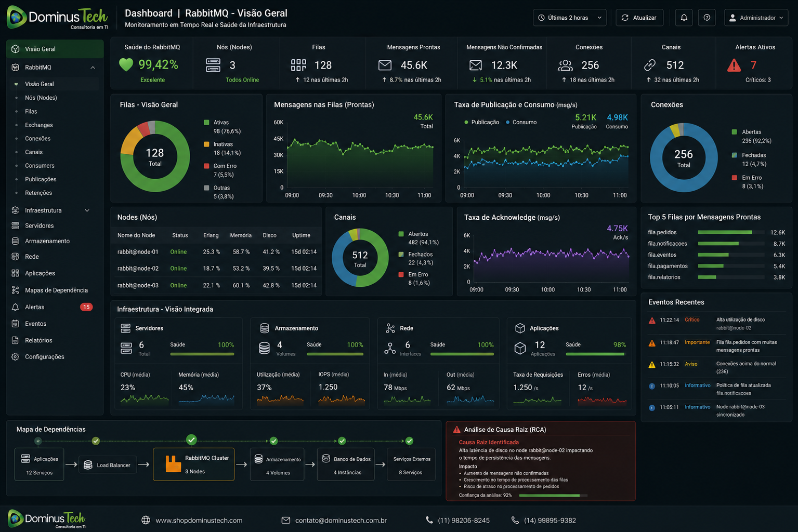The height and width of the screenshot is (532, 798).
Task: Click the Aplicações 12 Serviços dependency node
Action: click(x=40, y=464)
